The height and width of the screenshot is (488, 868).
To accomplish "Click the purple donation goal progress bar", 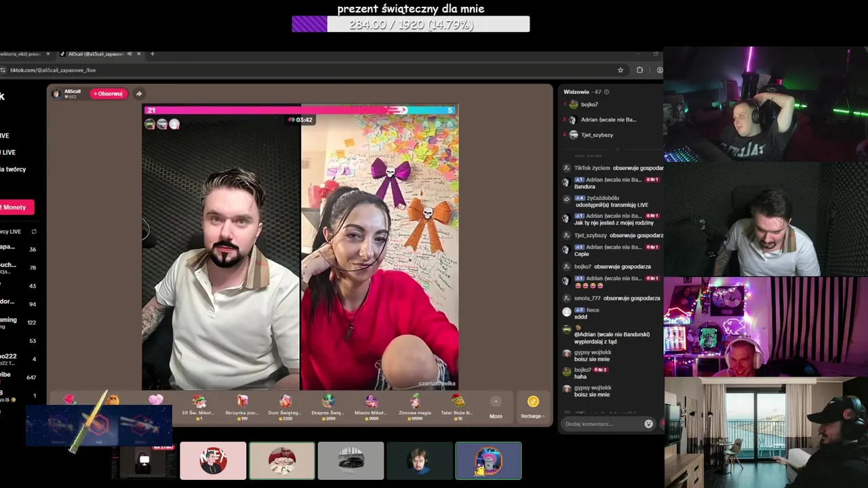I will click(411, 24).
